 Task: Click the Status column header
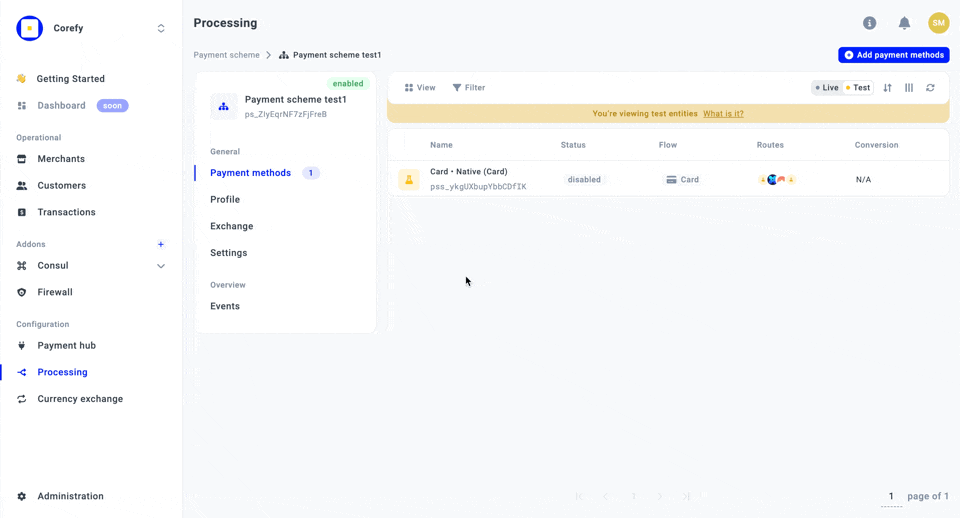[x=573, y=145]
